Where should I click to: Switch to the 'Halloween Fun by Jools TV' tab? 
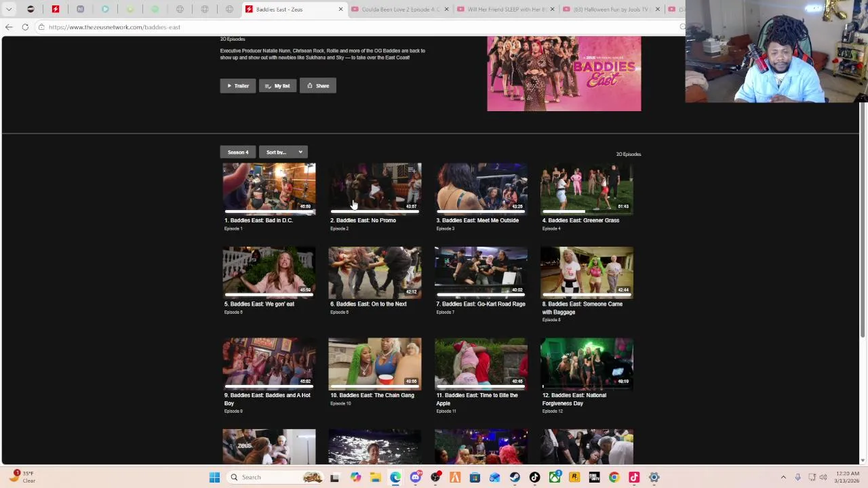click(x=610, y=9)
